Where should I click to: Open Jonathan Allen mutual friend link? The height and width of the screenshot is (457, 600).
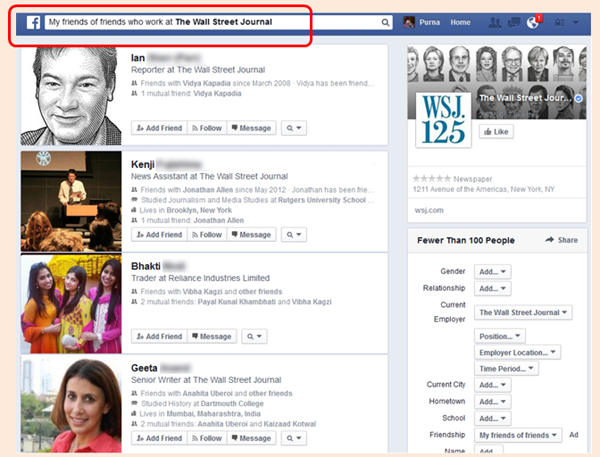tap(218, 220)
